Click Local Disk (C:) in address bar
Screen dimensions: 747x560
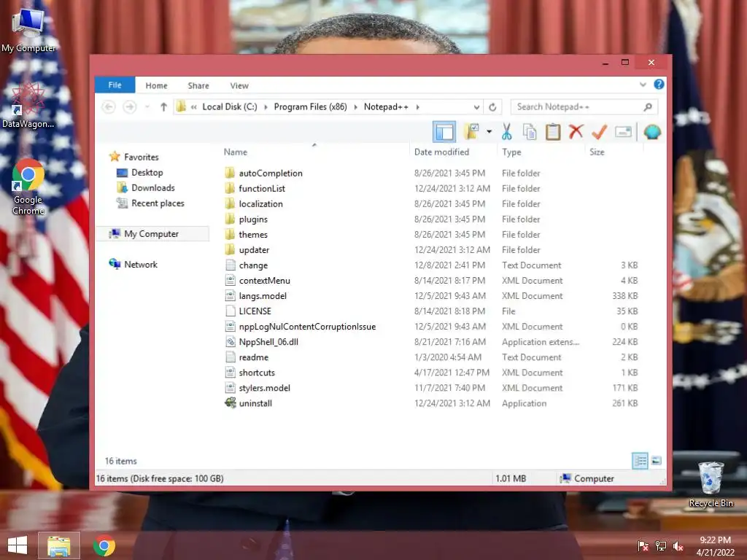230,107
